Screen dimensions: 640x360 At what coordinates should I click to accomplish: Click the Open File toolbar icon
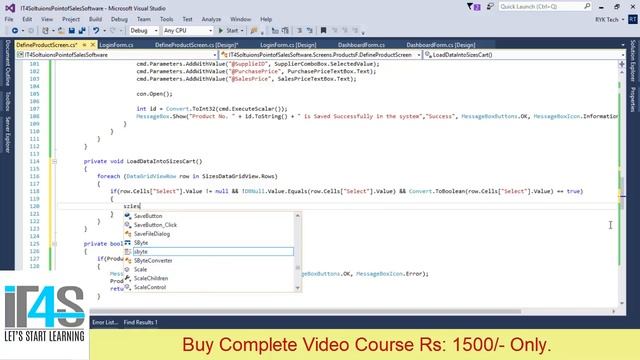coord(61,31)
